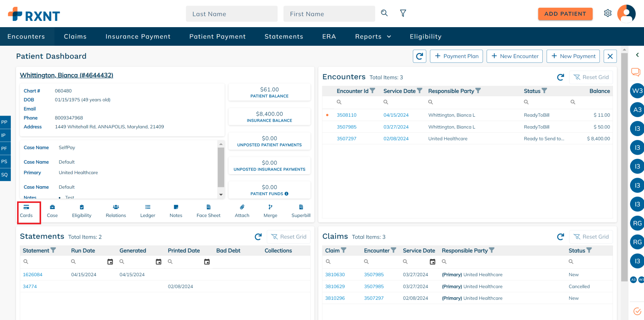This screenshot has height=320, width=644.
Task: Open encounter 3508110 link
Action: coord(346,115)
